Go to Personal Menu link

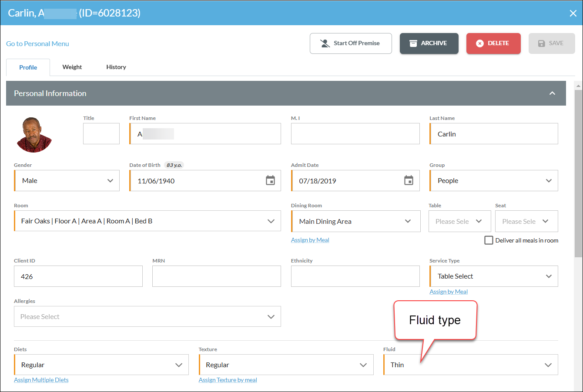[x=37, y=43]
